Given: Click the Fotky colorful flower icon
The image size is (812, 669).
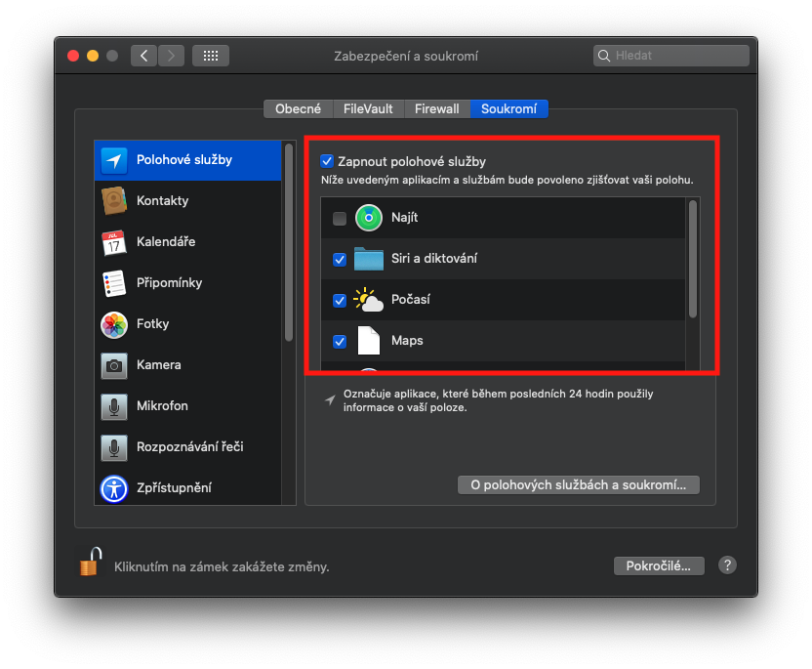Looking at the screenshot, I should 114,324.
